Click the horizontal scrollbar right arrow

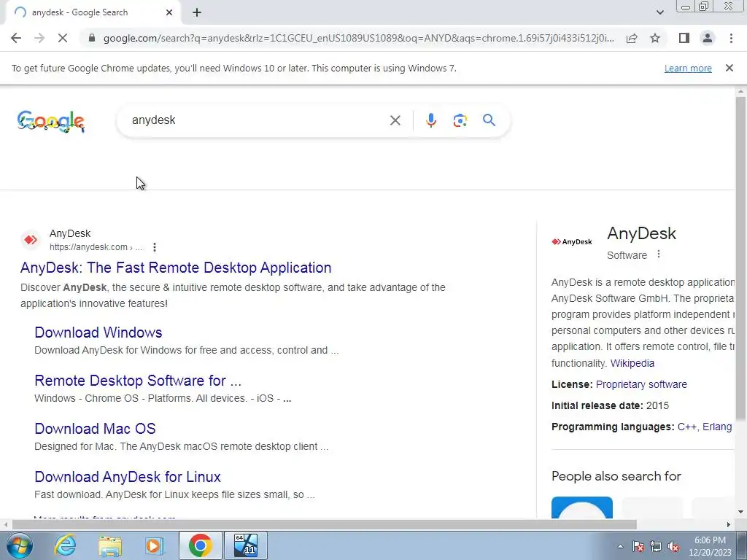pos(729,524)
